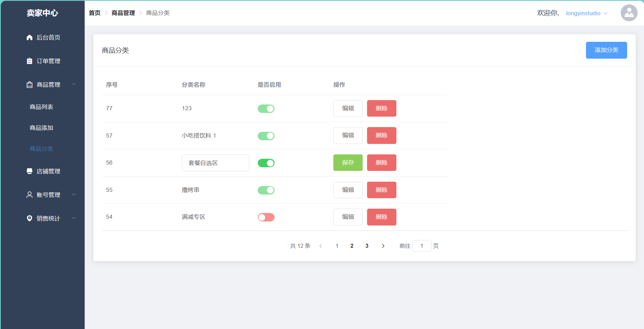Image resolution: width=644 pixels, height=329 pixels.
Task: Click the 分类名称 column header
Action: coord(194,85)
